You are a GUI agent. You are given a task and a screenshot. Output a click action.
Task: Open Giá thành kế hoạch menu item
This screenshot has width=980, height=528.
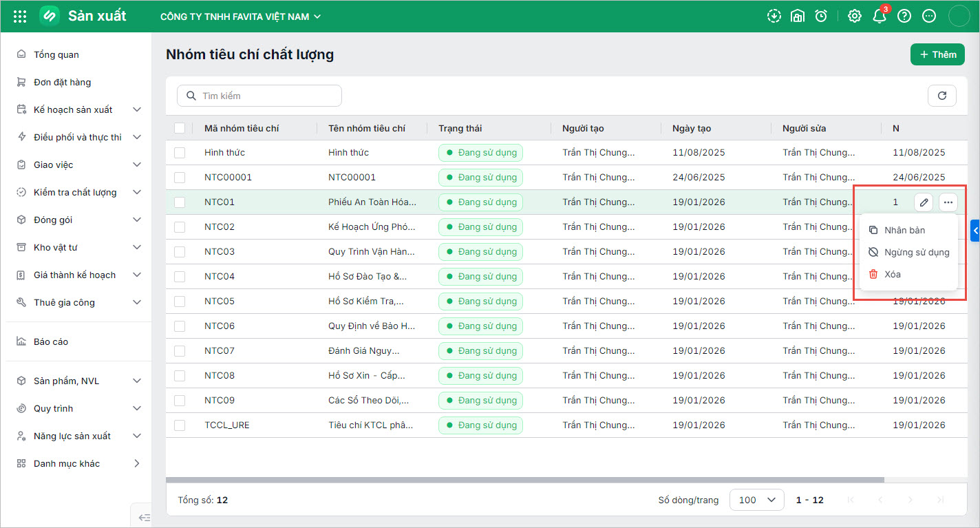(x=78, y=275)
